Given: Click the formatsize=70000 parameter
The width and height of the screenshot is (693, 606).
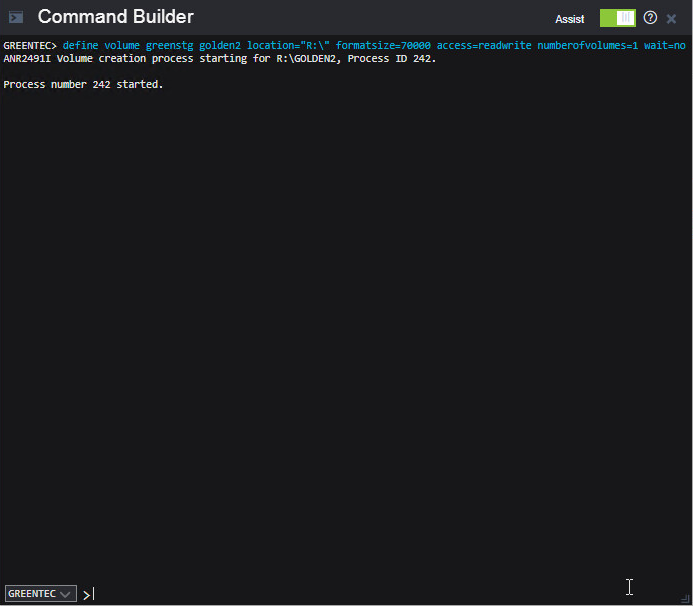Looking at the screenshot, I should (x=383, y=46).
